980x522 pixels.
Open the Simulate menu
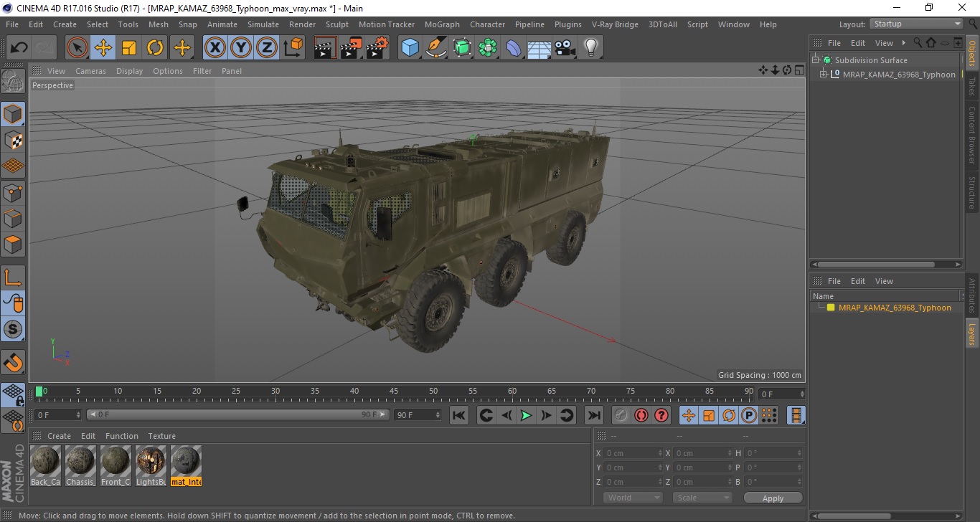tap(263, 24)
